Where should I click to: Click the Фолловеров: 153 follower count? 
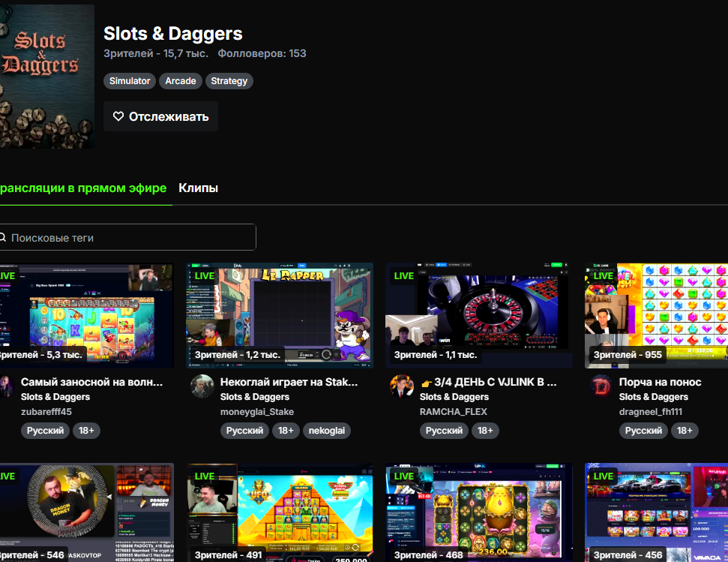tap(262, 53)
